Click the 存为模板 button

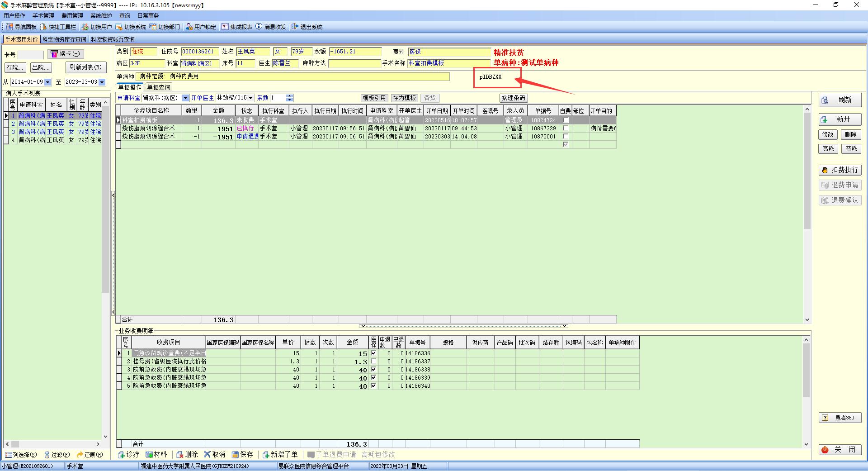click(404, 98)
